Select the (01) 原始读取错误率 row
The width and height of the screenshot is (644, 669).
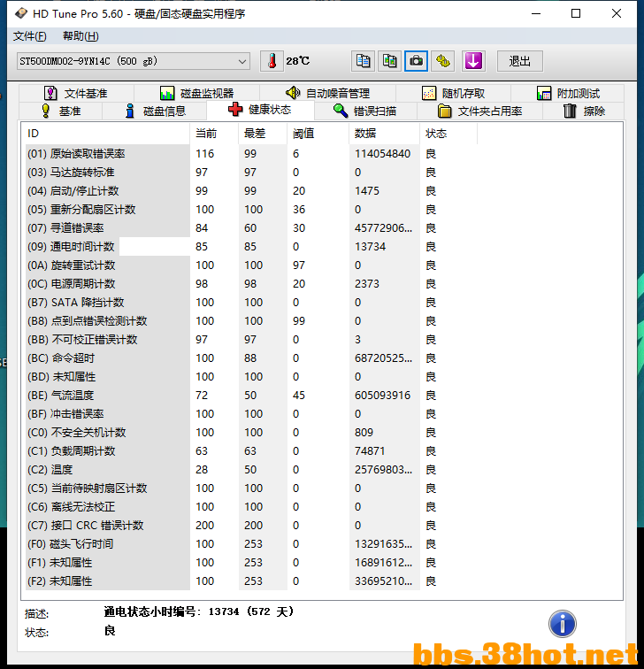(x=251, y=154)
